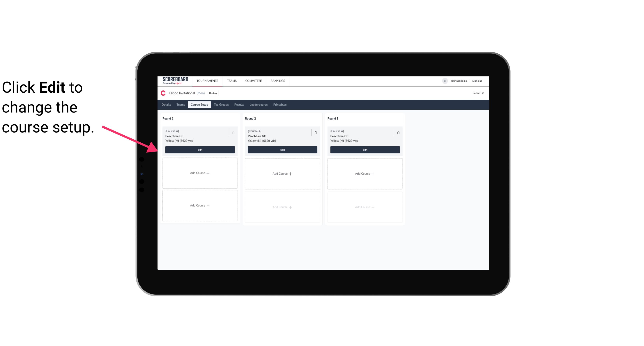Screen dimensions: 644x346
Task: Click the delete icon for Round 2 course
Action: click(x=316, y=132)
